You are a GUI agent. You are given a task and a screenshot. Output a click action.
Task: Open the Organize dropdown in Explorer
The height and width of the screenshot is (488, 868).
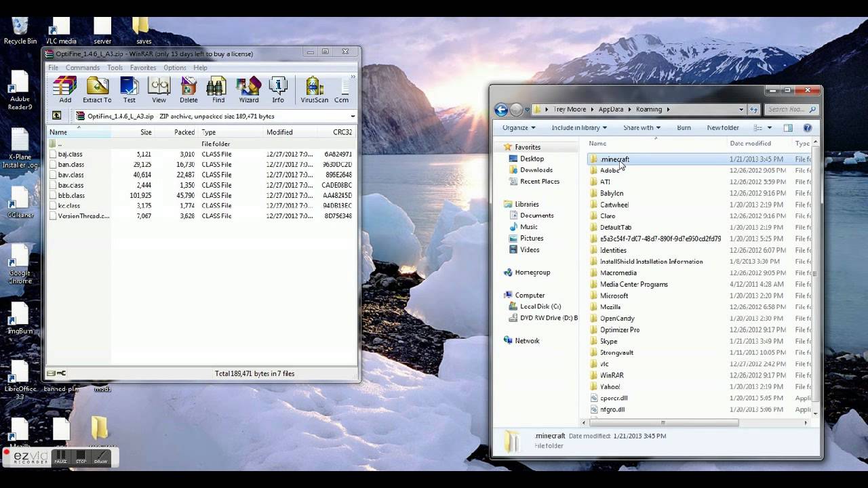[x=519, y=127]
